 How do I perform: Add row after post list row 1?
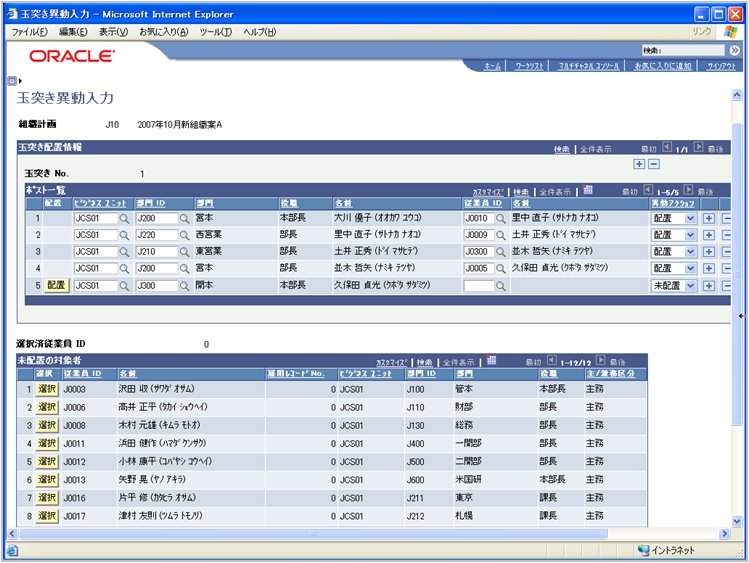click(x=709, y=219)
